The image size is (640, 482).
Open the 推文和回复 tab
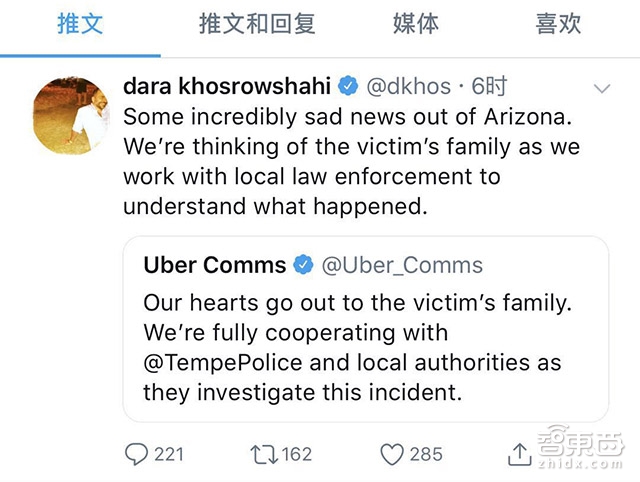(246, 24)
